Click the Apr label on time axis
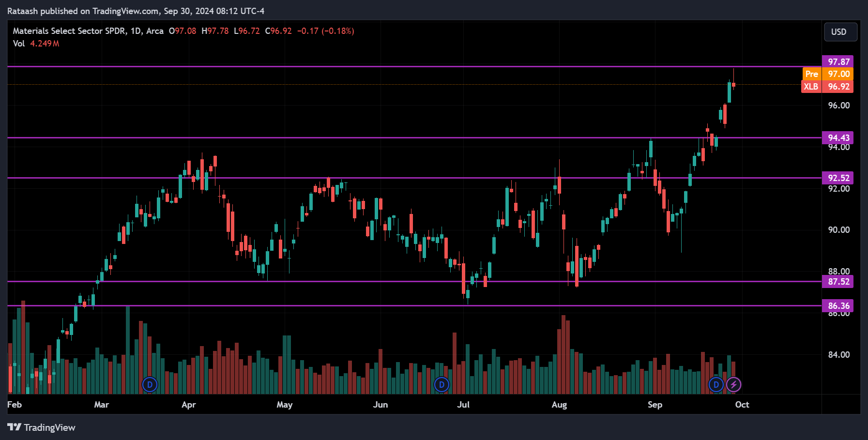The width and height of the screenshot is (868, 440). (189, 405)
